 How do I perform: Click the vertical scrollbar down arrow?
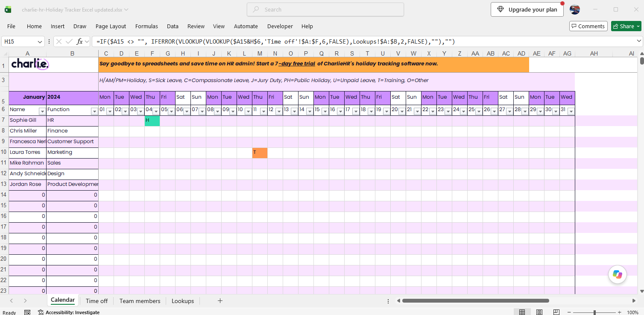click(x=641, y=291)
